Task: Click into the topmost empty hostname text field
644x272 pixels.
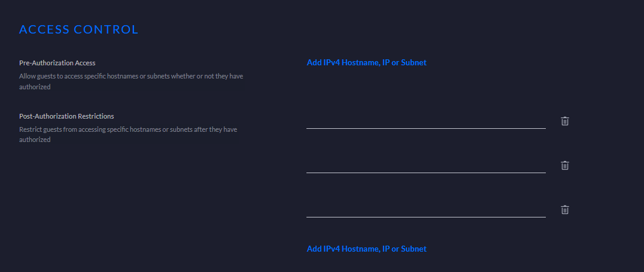Action: click(426, 120)
